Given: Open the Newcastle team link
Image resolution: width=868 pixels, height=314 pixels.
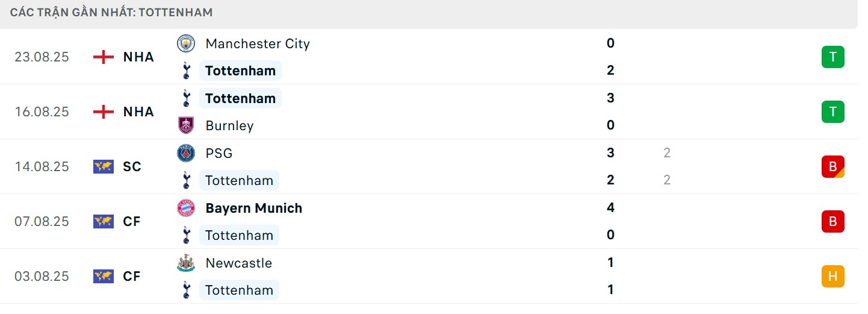Looking at the screenshot, I should (238, 263).
